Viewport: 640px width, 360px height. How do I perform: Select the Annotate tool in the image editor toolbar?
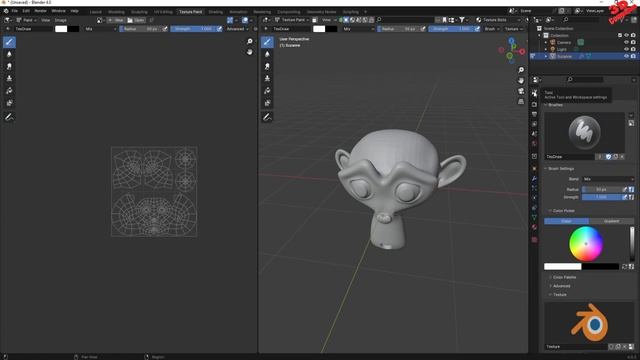coord(9,117)
